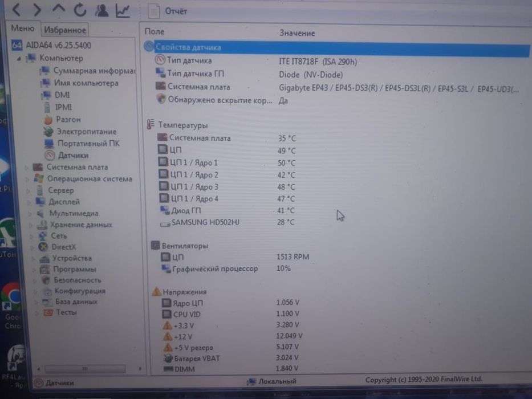Switch to the Избранное tab
The image size is (532, 399).
(x=65, y=30)
